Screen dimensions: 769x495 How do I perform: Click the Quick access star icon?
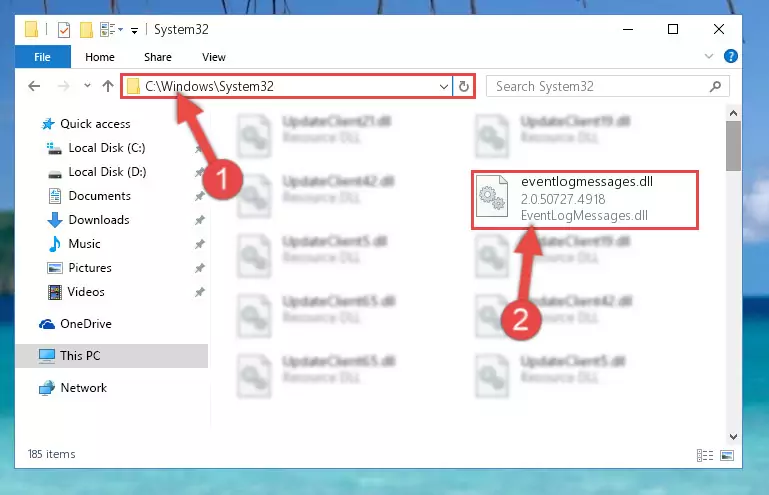tap(48, 124)
